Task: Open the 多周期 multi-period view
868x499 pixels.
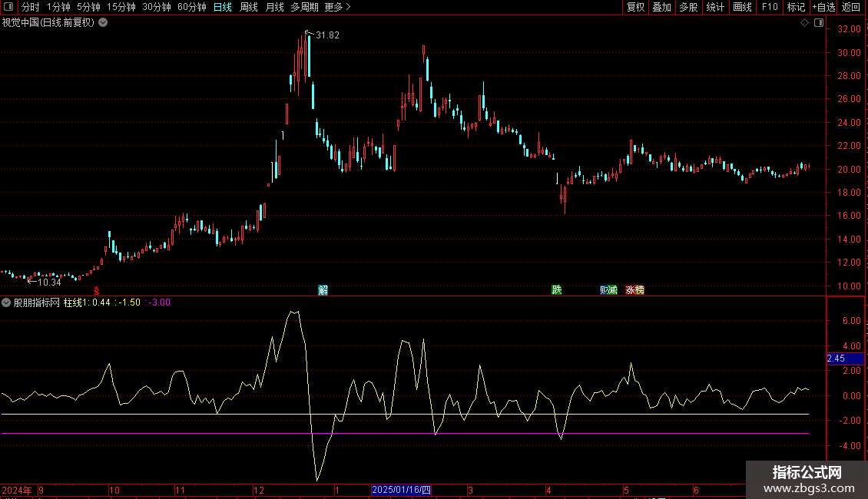Action: click(x=304, y=7)
